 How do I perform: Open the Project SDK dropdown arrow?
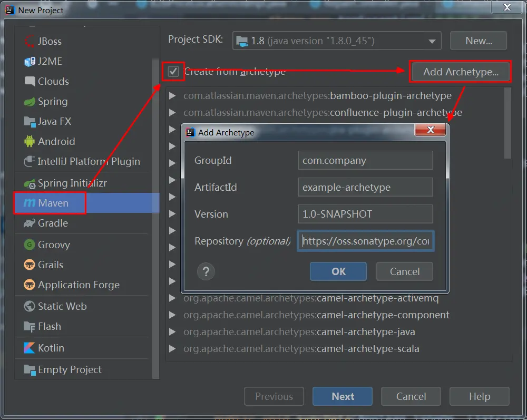point(432,41)
